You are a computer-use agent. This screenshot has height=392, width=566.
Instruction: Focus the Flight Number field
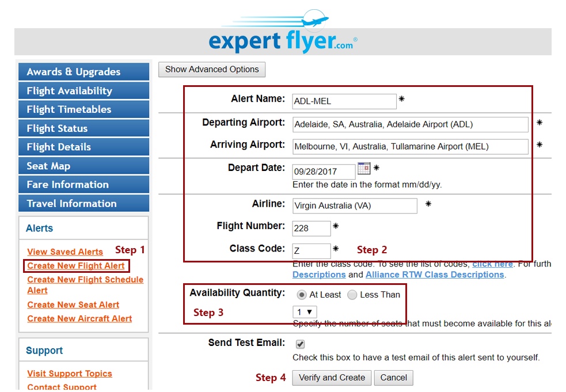[311, 228]
